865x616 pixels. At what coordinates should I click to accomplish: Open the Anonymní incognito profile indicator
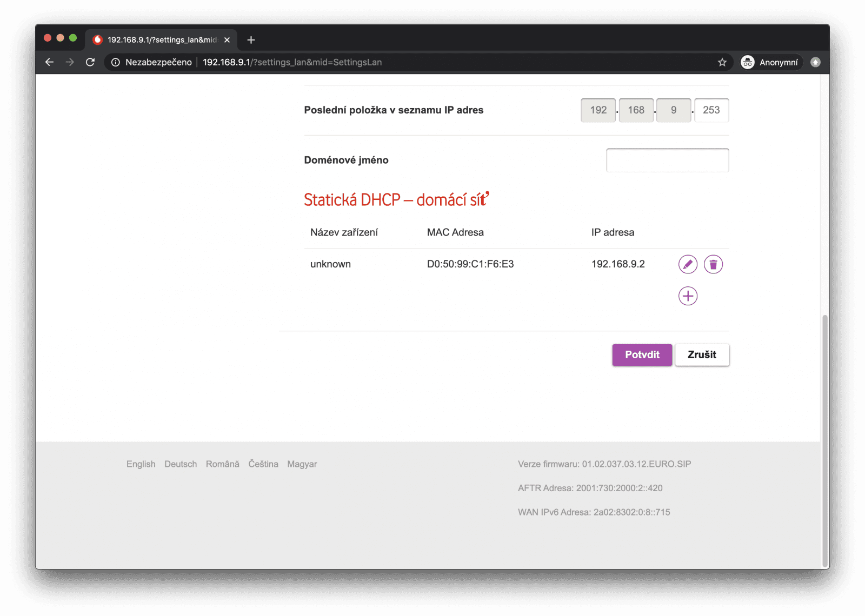(x=770, y=62)
